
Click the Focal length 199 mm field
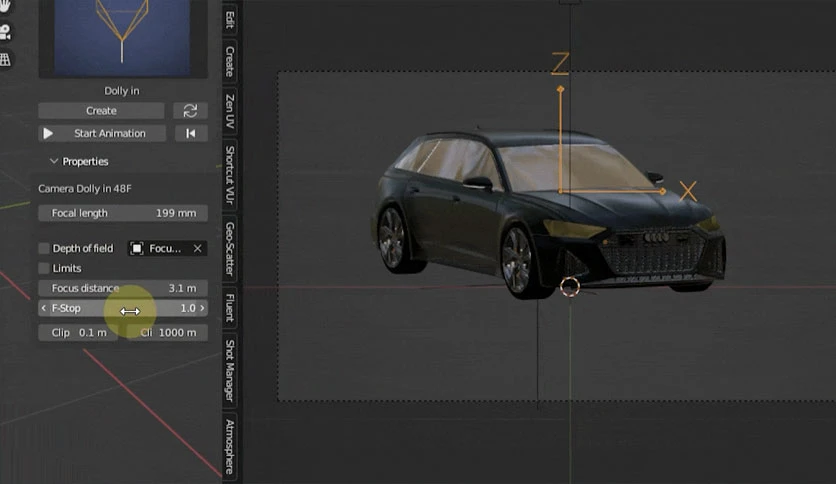coord(123,213)
